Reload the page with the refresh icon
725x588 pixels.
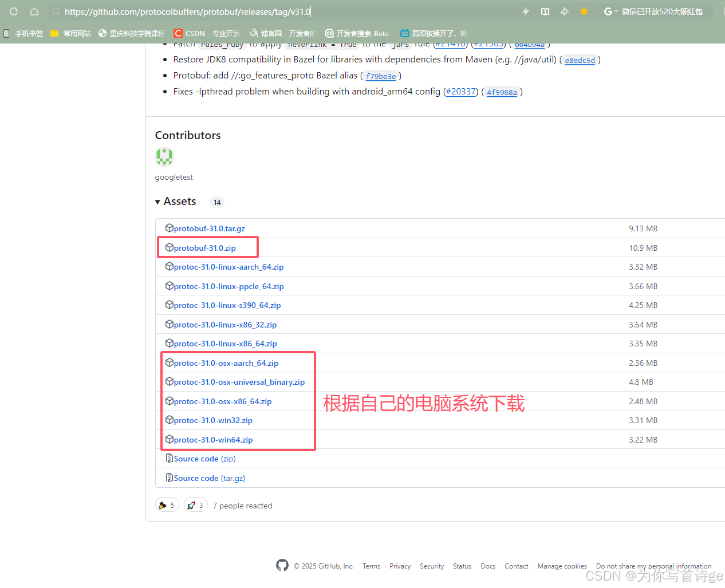coord(14,11)
